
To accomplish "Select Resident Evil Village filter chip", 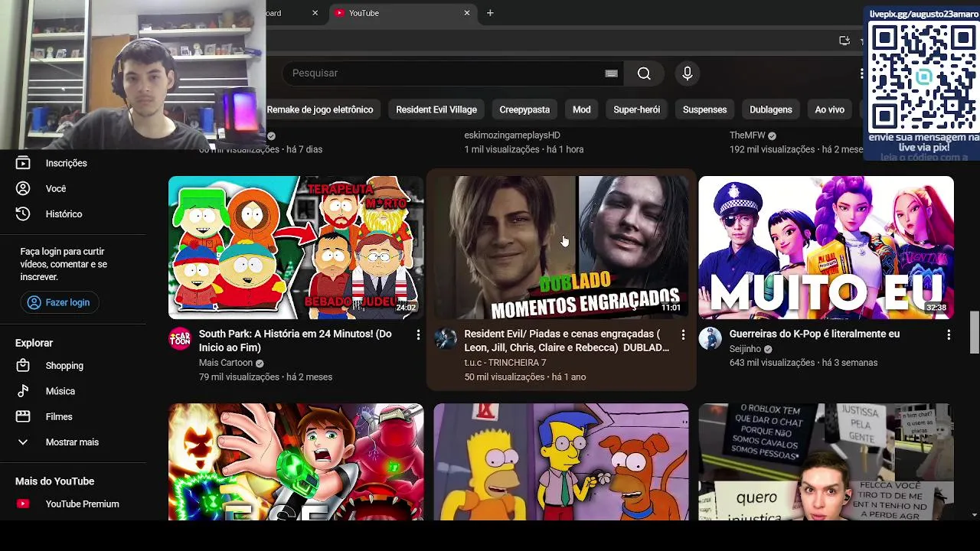I will (436, 109).
